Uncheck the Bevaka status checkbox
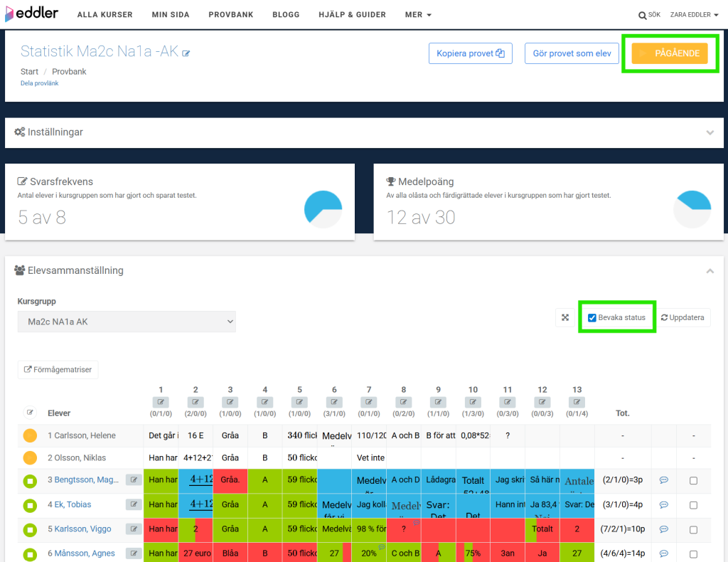Image resolution: width=728 pixels, height=562 pixels. click(x=592, y=317)
